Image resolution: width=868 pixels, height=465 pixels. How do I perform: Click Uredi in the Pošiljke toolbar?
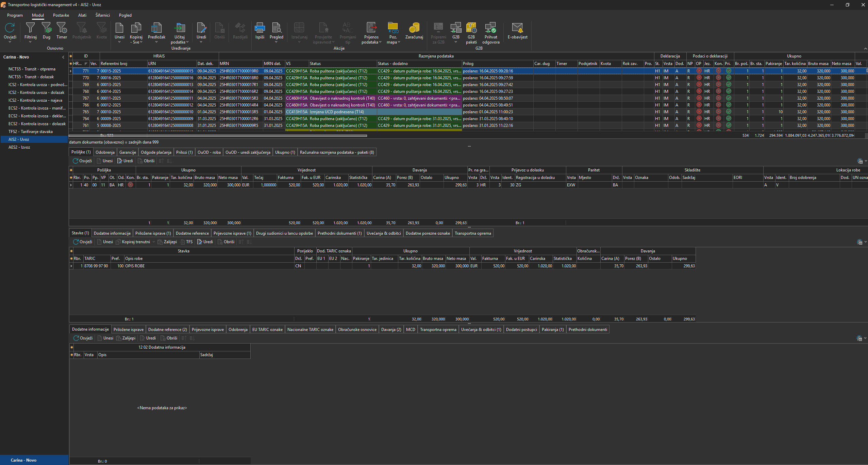[125, 161]
